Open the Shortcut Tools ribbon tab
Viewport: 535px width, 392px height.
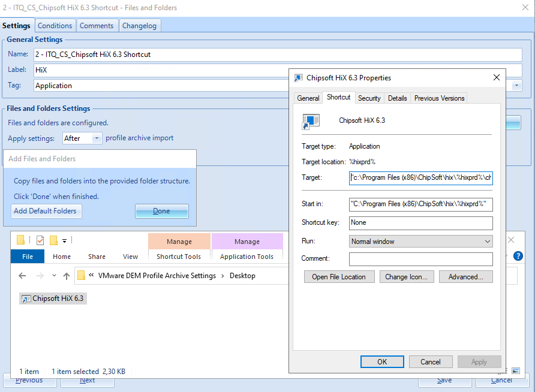point(179,257)
